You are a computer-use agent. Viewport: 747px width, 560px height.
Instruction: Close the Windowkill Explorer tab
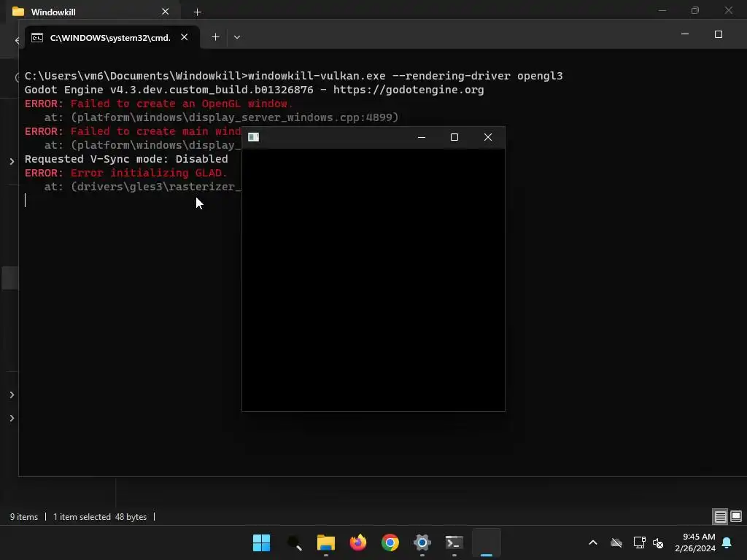(166, 12)
